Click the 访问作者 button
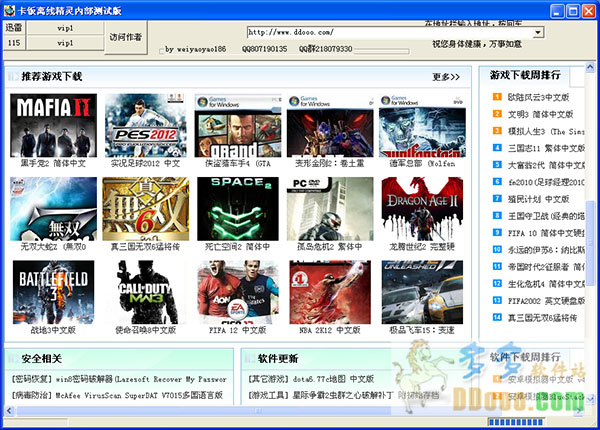The width and height of the screenshot is (600, 430). (126, 37)
